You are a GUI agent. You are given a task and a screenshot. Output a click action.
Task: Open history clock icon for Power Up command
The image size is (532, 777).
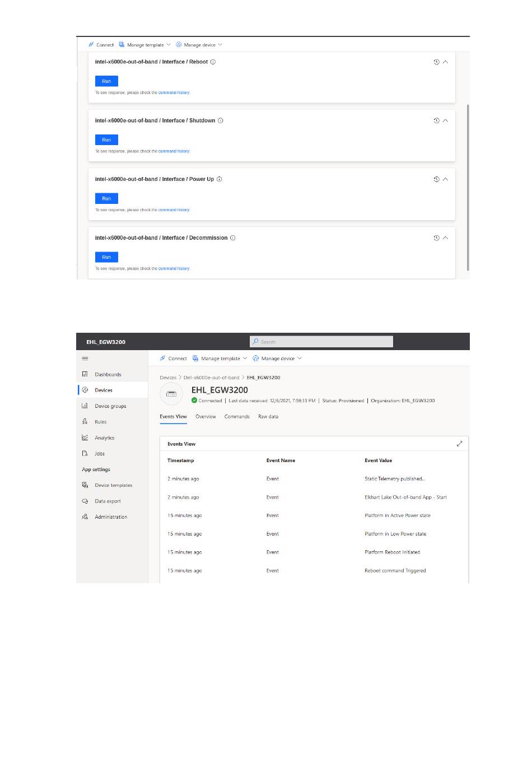point(436,179)
